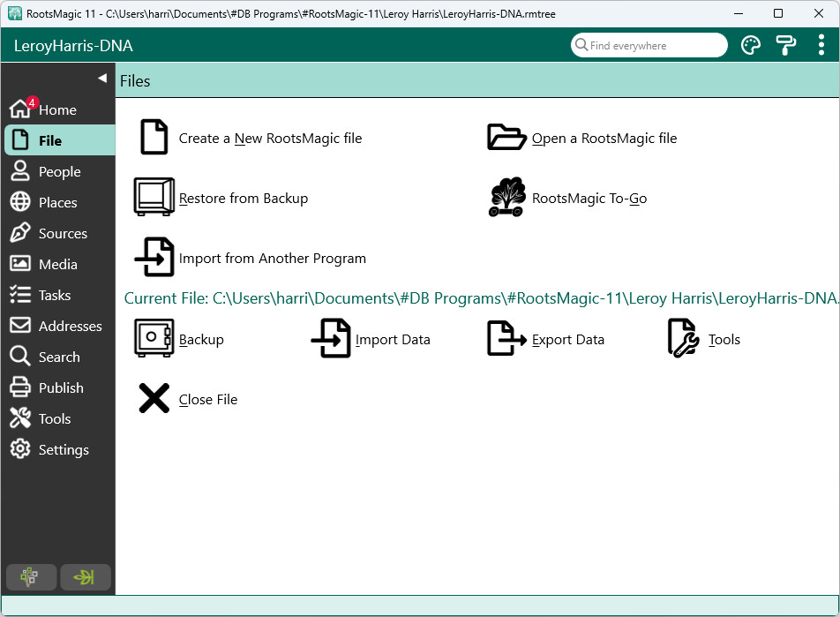Maximize the RootsMagic window
The image size is (840, 617).
[778, 13]
